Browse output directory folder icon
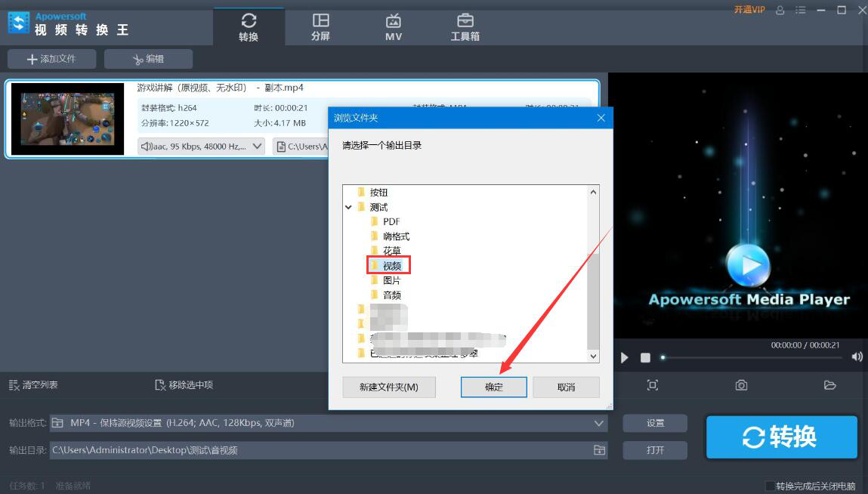This screenshot has width=868, height=494. coord(600,450)
